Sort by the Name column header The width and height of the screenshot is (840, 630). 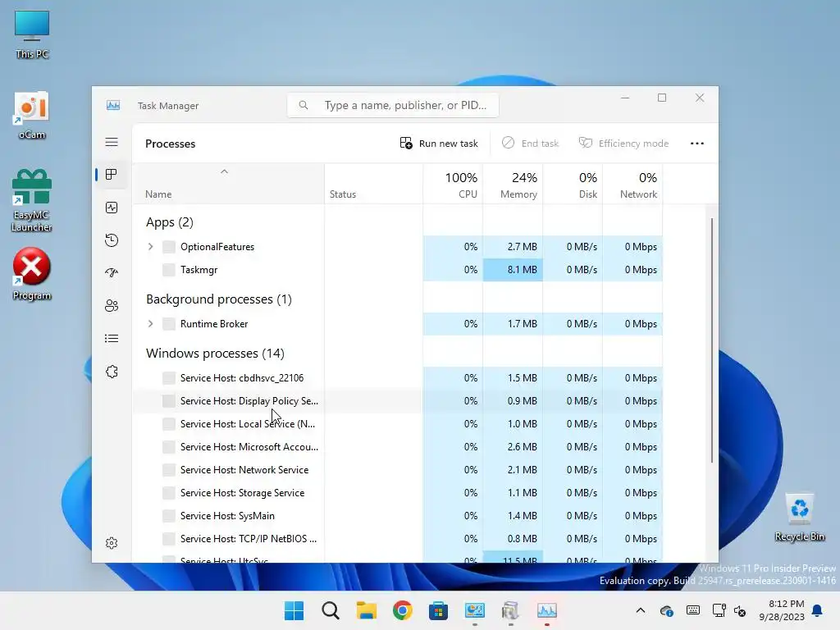coord(228,185)
